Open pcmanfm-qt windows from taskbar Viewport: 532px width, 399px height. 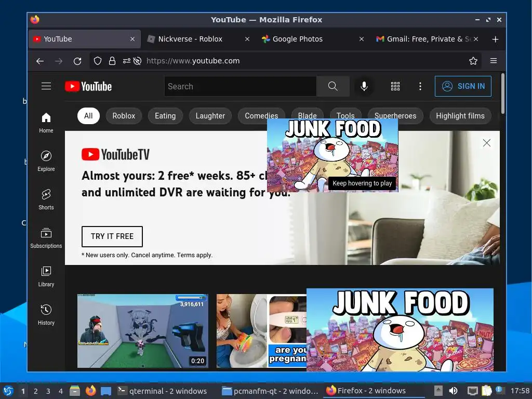(x=270, y=391)
